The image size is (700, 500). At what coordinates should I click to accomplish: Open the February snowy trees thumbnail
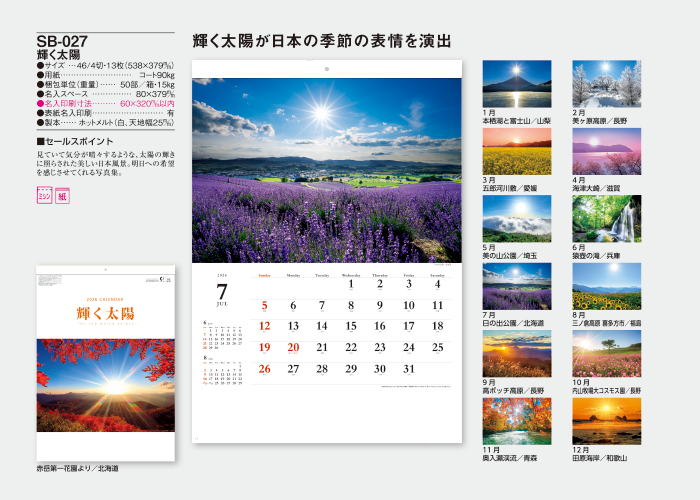pyautogui.click(x=606, y=84)
